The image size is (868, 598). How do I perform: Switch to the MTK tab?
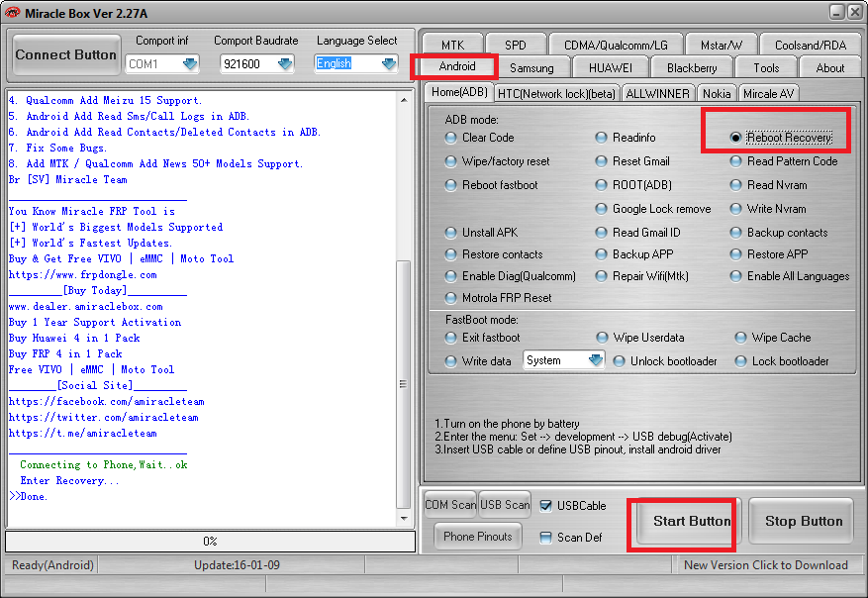coord(453,45)
